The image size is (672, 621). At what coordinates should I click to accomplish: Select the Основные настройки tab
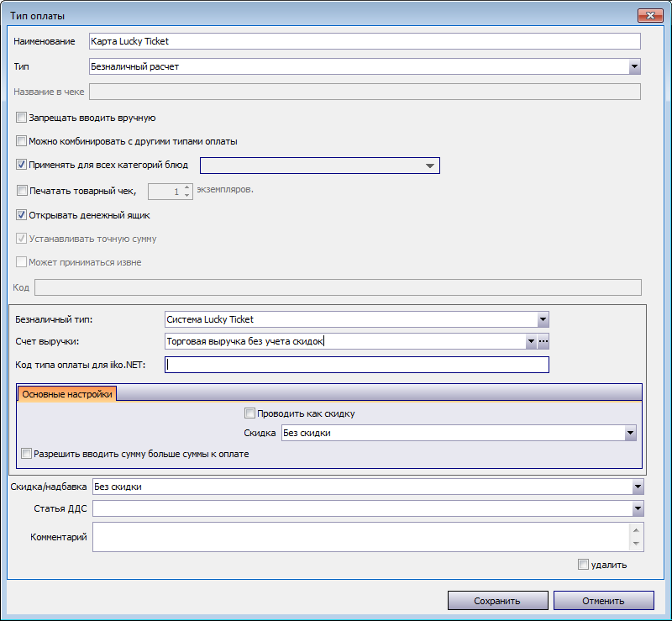[x=67, y=394]
